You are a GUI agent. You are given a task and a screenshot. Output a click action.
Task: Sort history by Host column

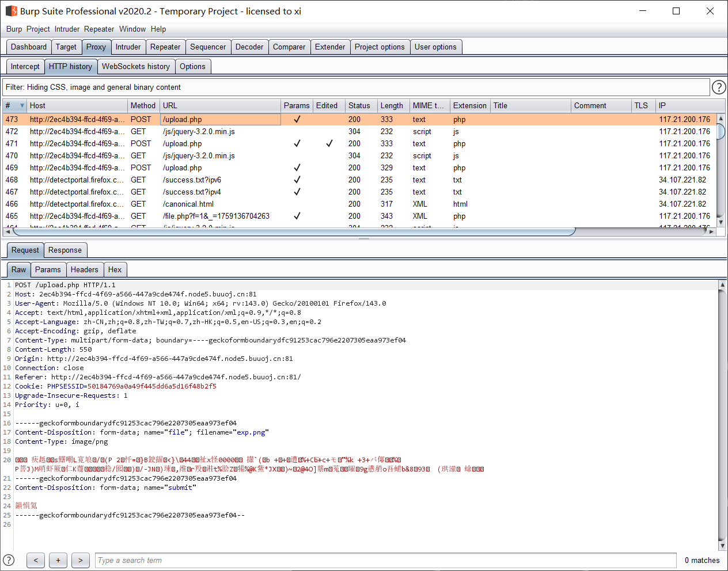[x=77, y=106]
